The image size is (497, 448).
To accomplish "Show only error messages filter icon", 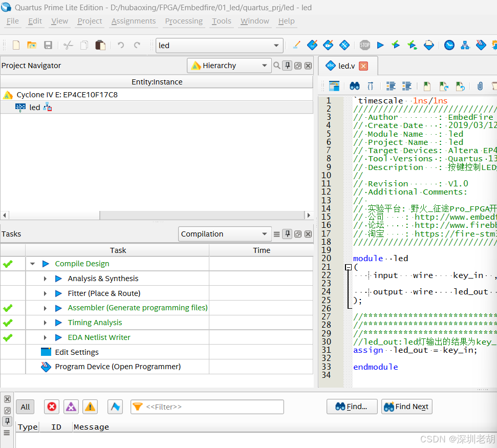I will [52, 407].
